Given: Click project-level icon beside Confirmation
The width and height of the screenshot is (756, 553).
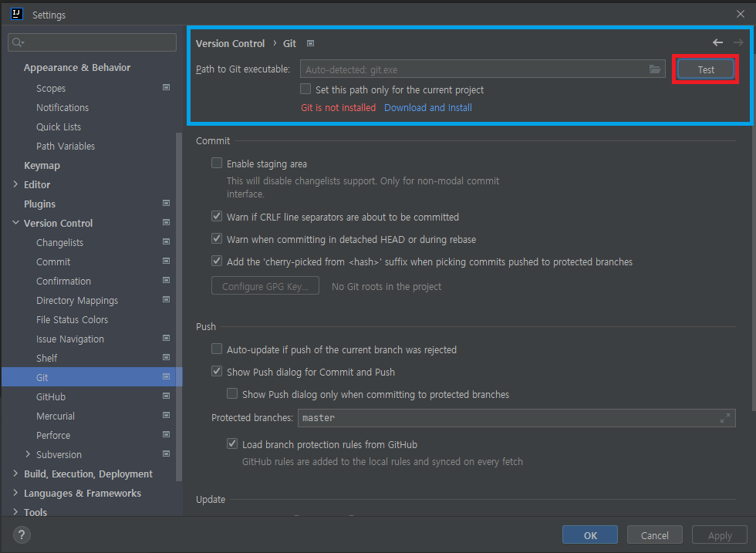Looking at the screenshot, I should coord(167,280).
